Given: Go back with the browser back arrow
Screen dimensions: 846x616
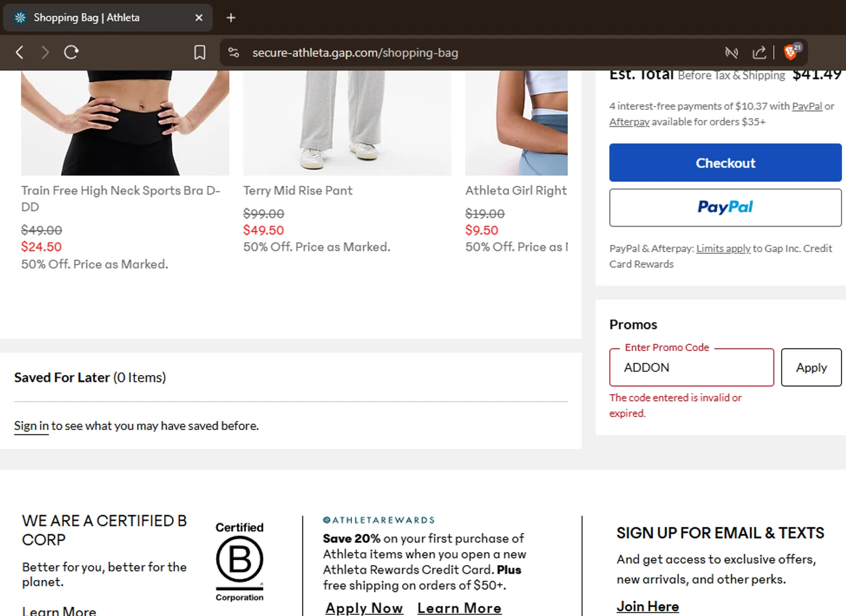Looking at the screenshot, I should coord(20,52).
